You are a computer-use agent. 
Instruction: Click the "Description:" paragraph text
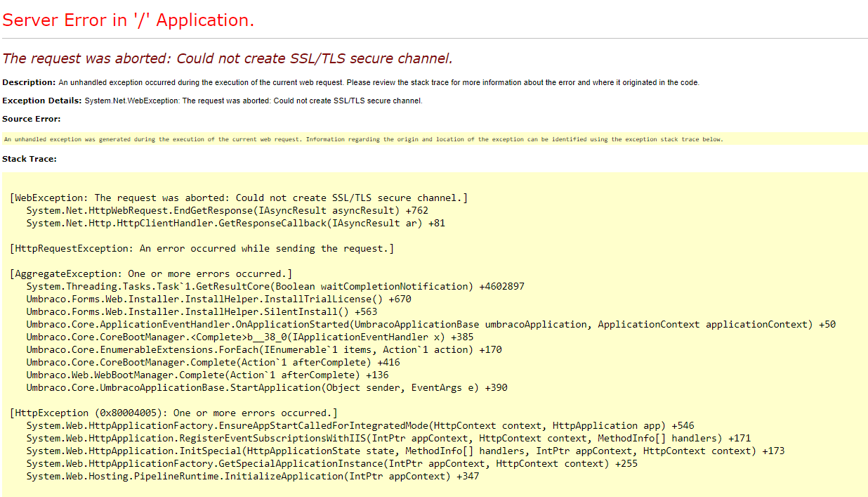click(x=351, y=82)
